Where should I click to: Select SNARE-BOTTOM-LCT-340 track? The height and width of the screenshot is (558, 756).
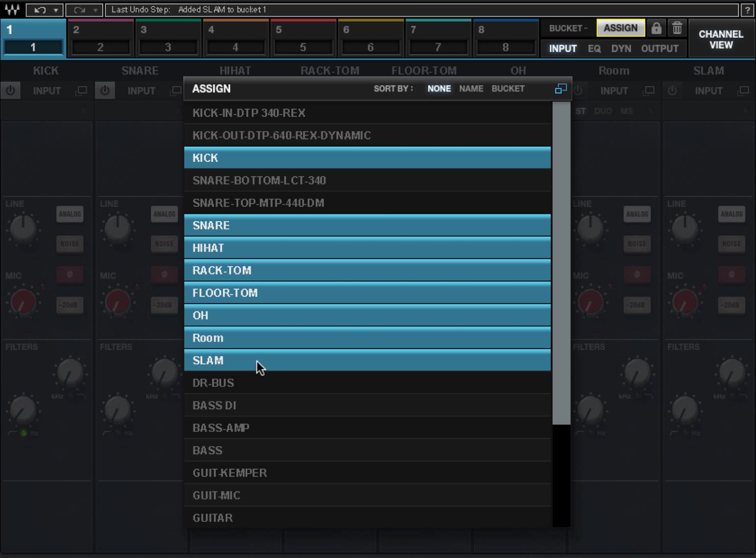[367, 180]
